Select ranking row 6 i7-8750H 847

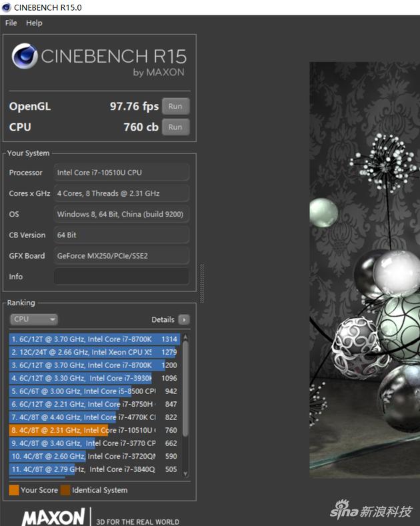95,404
